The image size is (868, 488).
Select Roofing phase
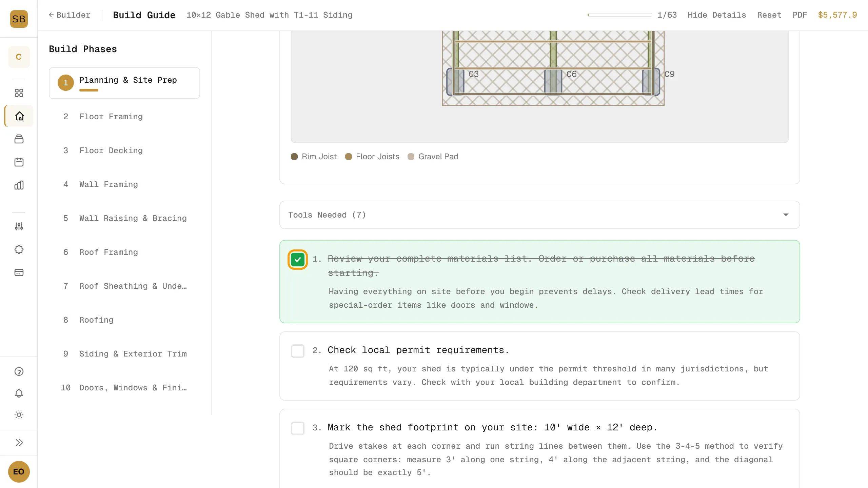[124, 320]
